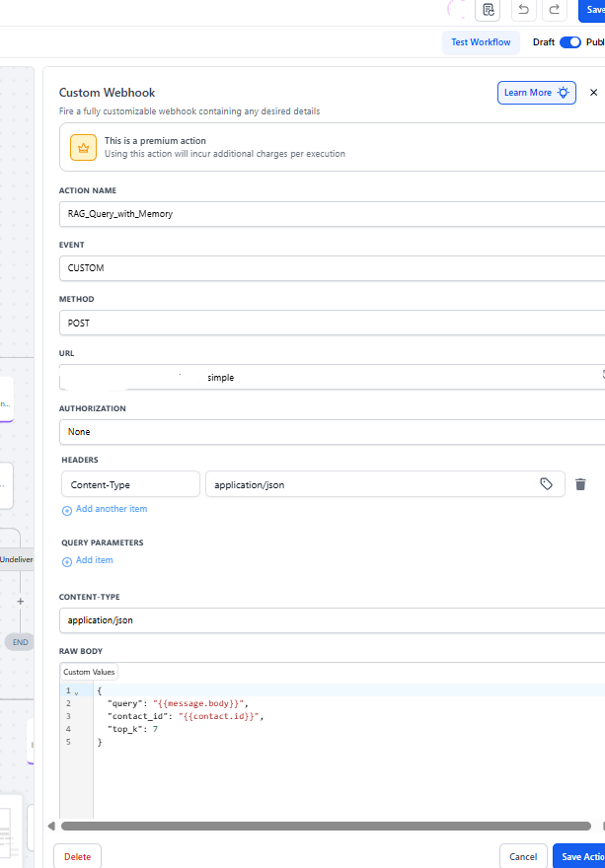Click line number 5 in code gutter
605x868 pixels.
pos(69,742)
